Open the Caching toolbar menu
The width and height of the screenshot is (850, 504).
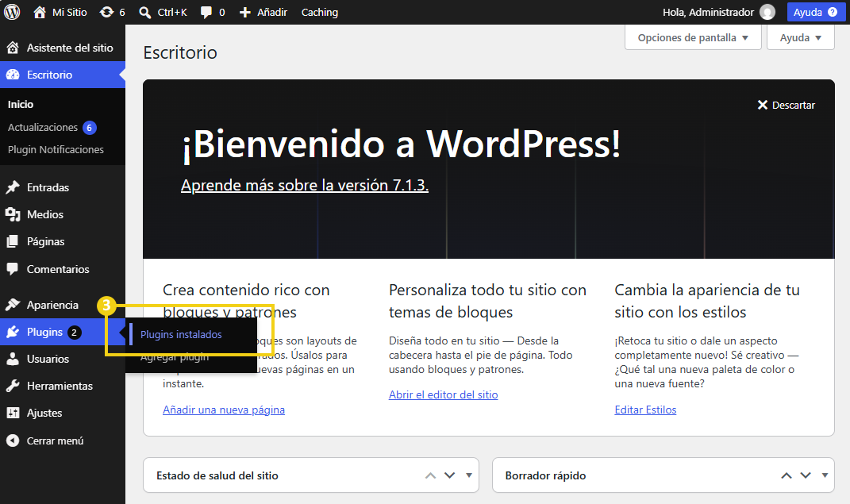pos(319,12)
